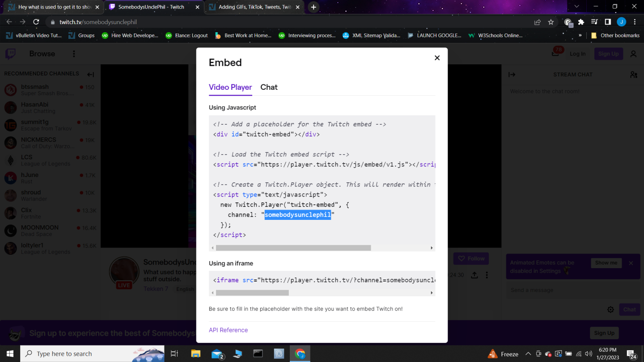Click the share stream upload icon
Viewport: 644px width, 362px height.
(x=475, y=275)
